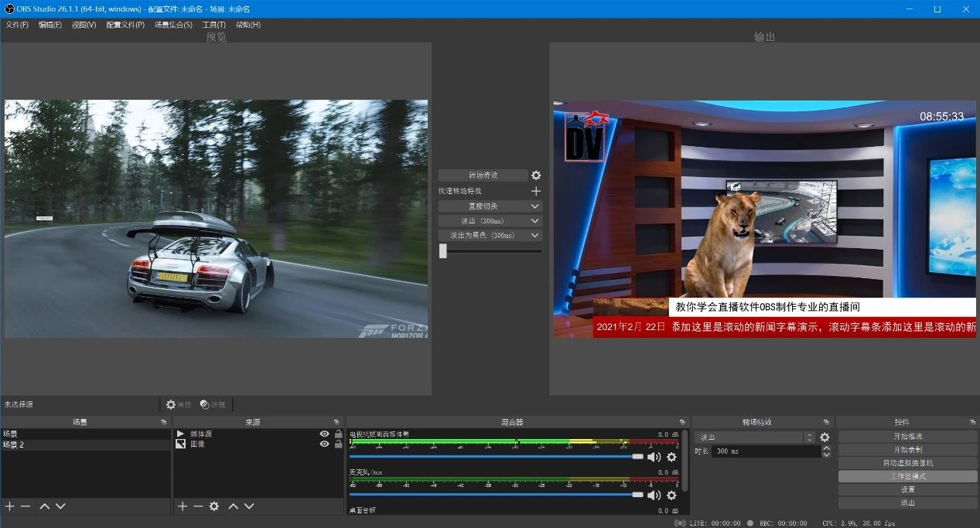The width and height of the screenshot is (980, 528).
Task: Click the mixer panel vertical scrollbar
Action: pos(685,461)
